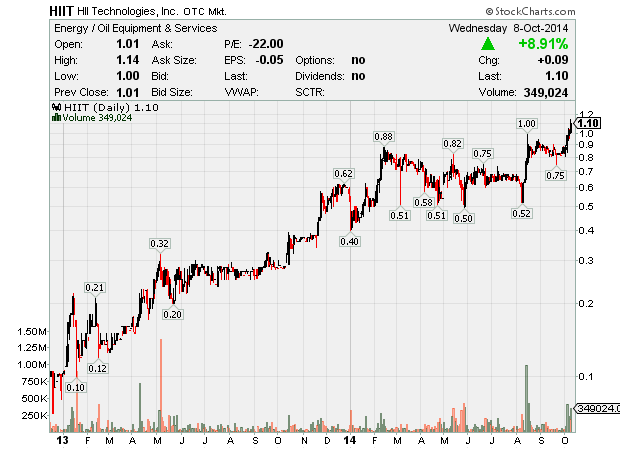Screen dimensions: 620x449
Task: Click the 500K volume axis label
Action: click(x=34, y=398)
